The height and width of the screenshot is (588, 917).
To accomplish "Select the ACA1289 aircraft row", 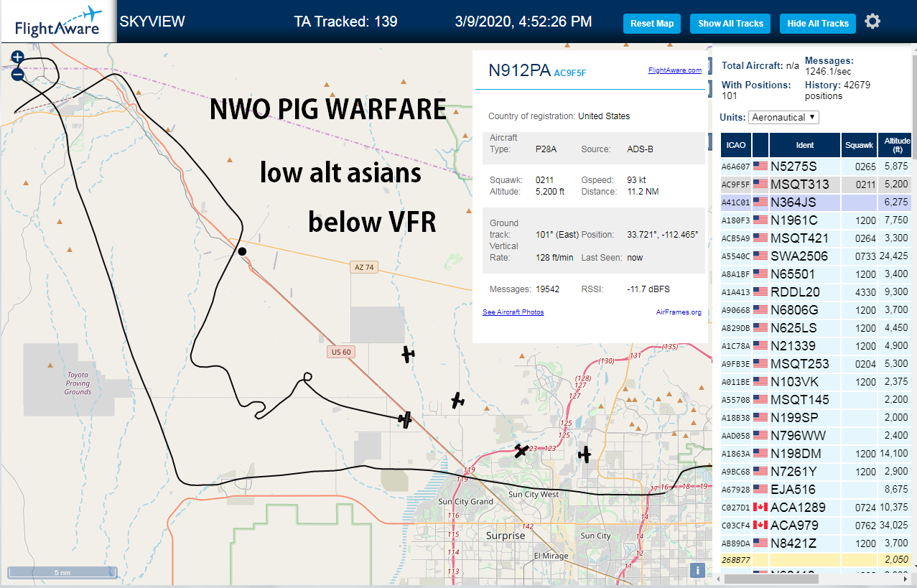I will pos(816,507).
